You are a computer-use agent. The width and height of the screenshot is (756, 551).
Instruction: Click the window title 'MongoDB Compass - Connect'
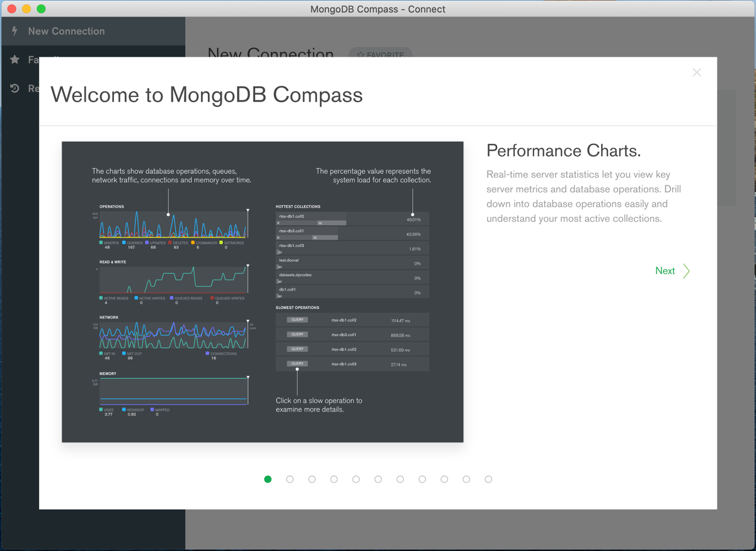(x=378, y=9)
